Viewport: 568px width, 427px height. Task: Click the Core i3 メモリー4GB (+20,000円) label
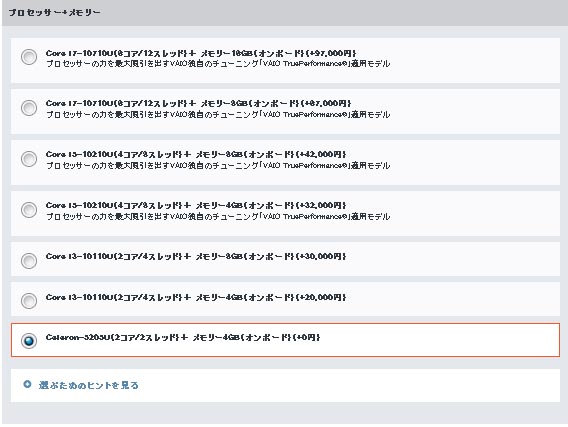[x=196, y=298]
